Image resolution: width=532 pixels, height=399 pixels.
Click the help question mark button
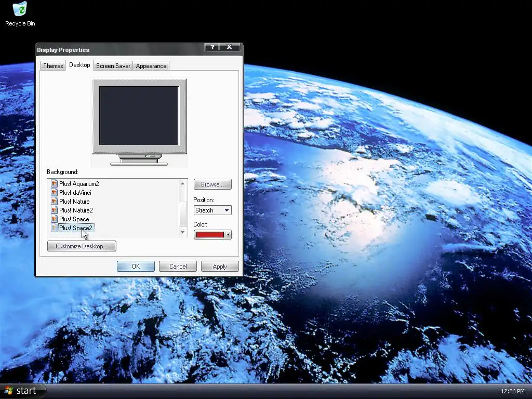point(212,47)
